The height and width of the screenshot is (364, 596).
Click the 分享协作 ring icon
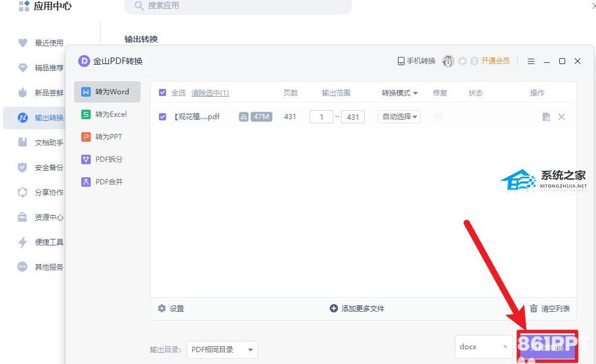click(x=23, y=192)
